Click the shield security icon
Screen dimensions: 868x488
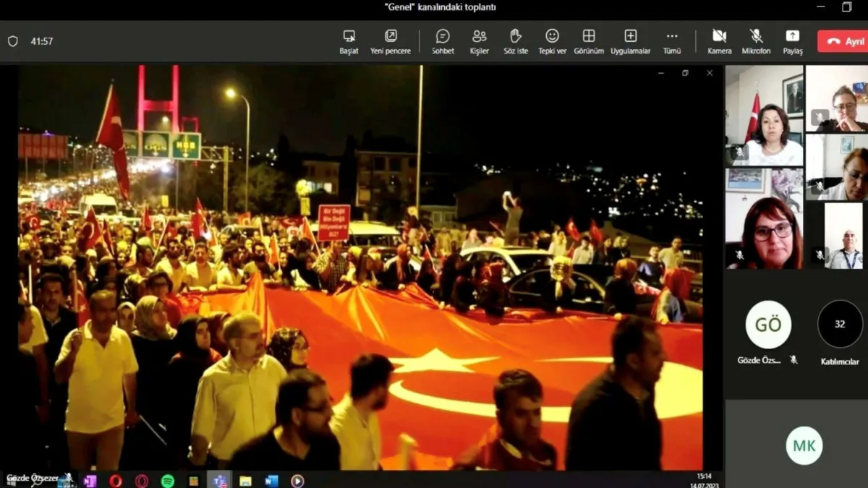(13, 41)
